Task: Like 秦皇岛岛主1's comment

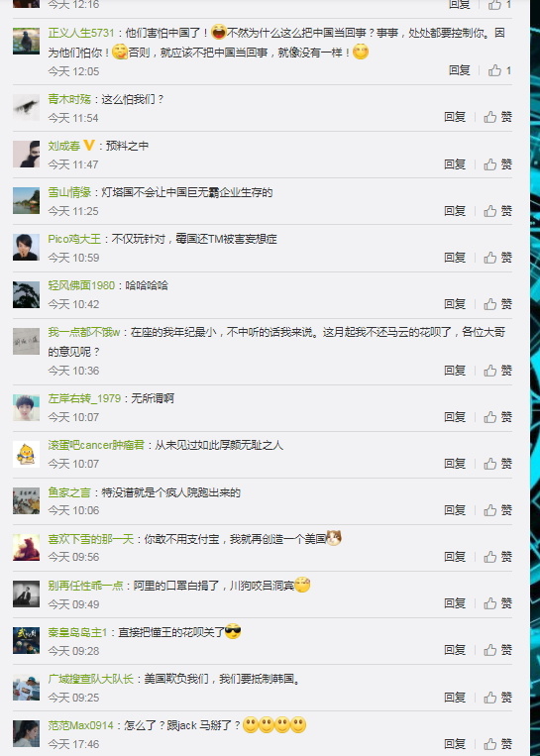Action: pyautogui.click(x=498, y=650)
